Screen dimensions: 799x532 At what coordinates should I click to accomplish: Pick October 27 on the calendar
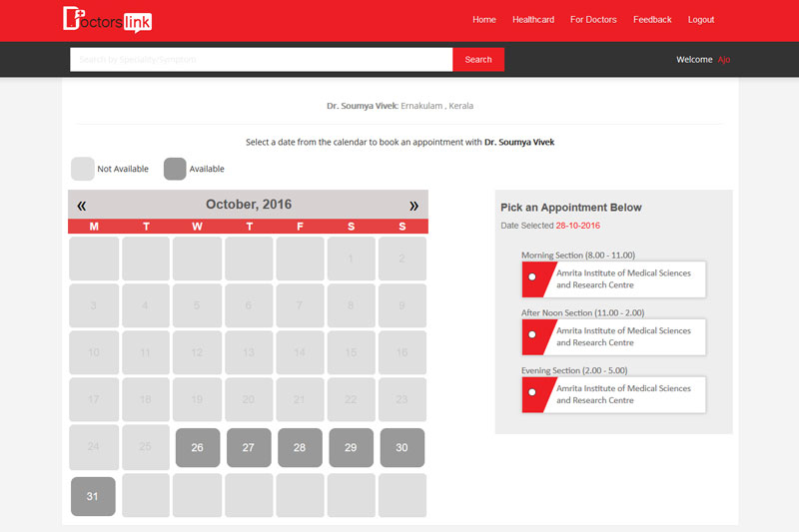pyautogui.click(x=249, y=448)
